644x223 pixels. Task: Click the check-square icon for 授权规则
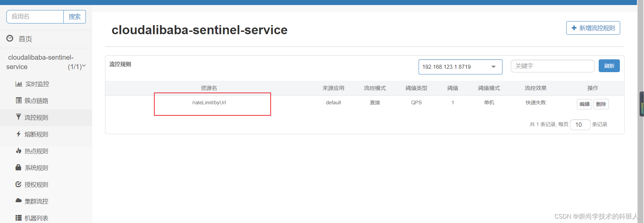(x=18, y=184)
